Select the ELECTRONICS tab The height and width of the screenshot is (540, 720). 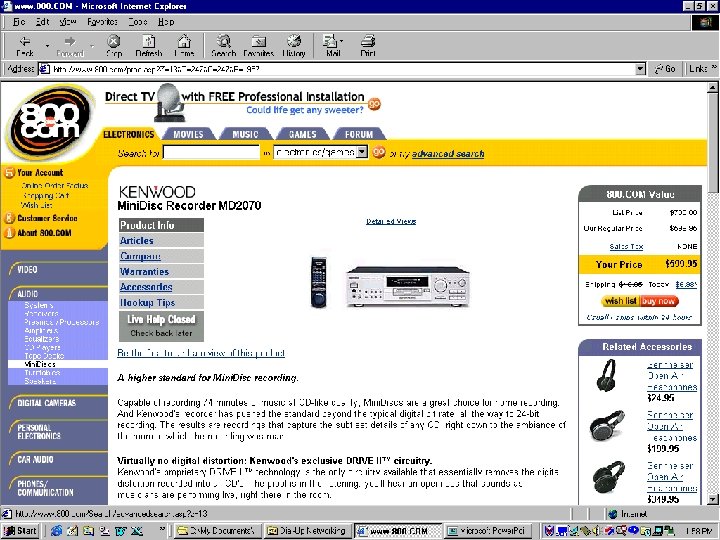click(x=129, y=134)
